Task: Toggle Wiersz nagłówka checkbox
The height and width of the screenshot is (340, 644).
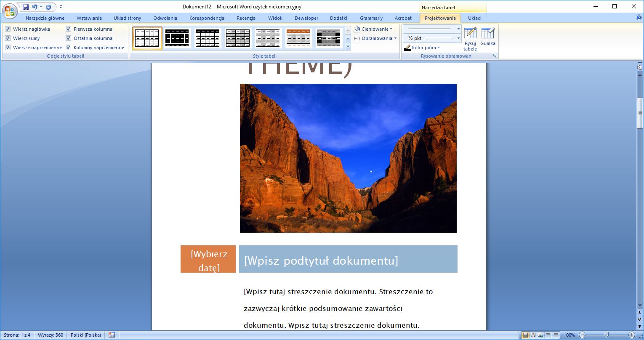Action: pyautogui.click(x=8, y=29)
